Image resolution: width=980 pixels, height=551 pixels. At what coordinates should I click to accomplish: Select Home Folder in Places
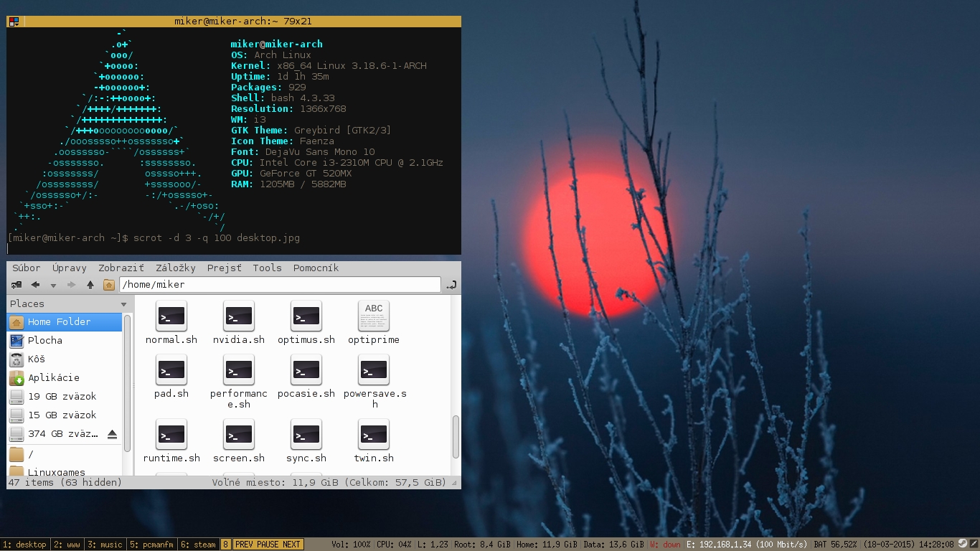point(65,322)
